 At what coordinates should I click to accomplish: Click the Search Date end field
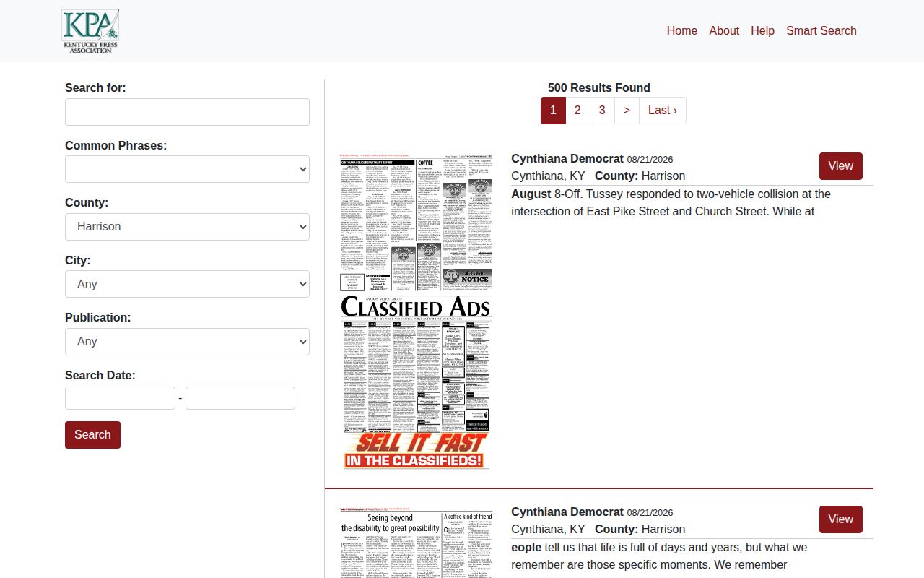click(240, 398)
